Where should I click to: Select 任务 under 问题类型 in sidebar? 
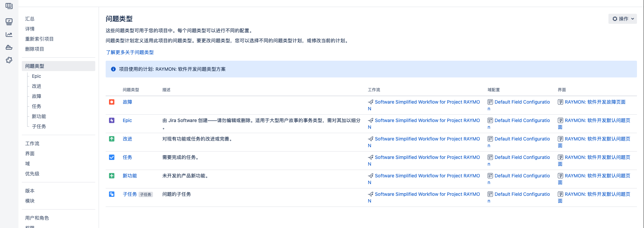click(x=37, y=106)
